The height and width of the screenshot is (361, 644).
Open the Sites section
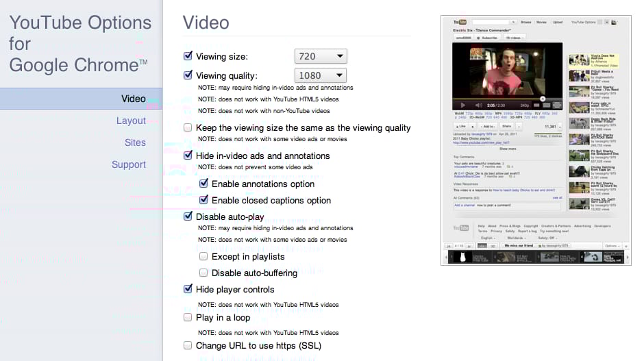(x=135, y=142)
